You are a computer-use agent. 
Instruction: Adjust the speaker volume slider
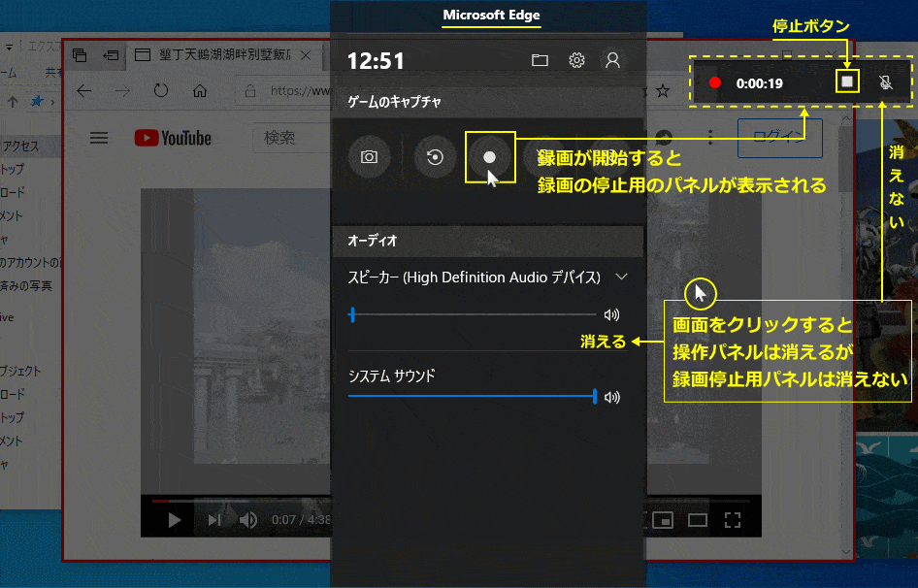click(x=472, y=314)
